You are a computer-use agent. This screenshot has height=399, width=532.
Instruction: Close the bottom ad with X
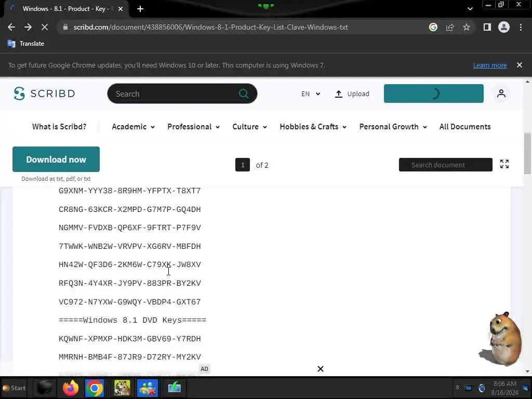pos(320,369)
